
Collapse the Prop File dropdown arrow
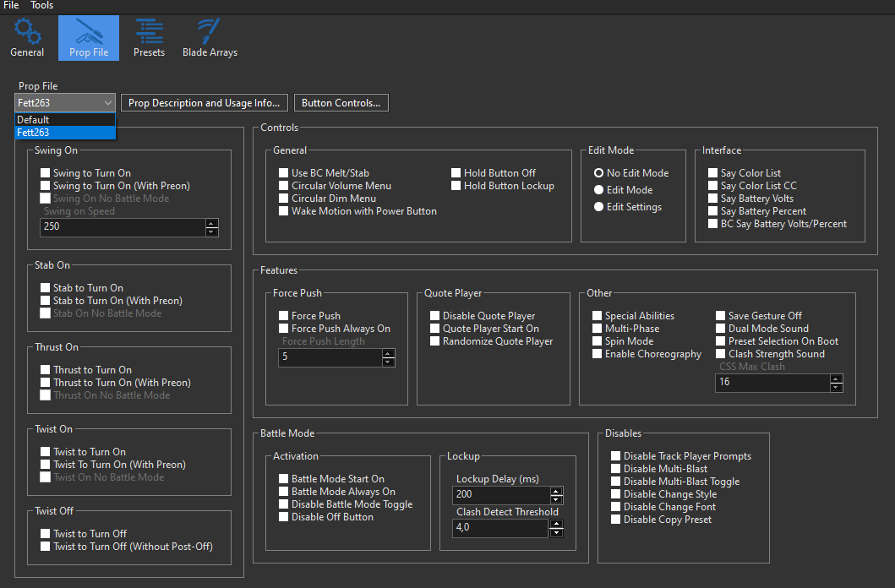pyautogui.click(x=107, y=103)
